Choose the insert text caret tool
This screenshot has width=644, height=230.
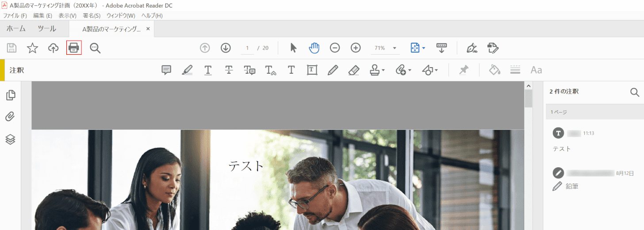[271, 70]
